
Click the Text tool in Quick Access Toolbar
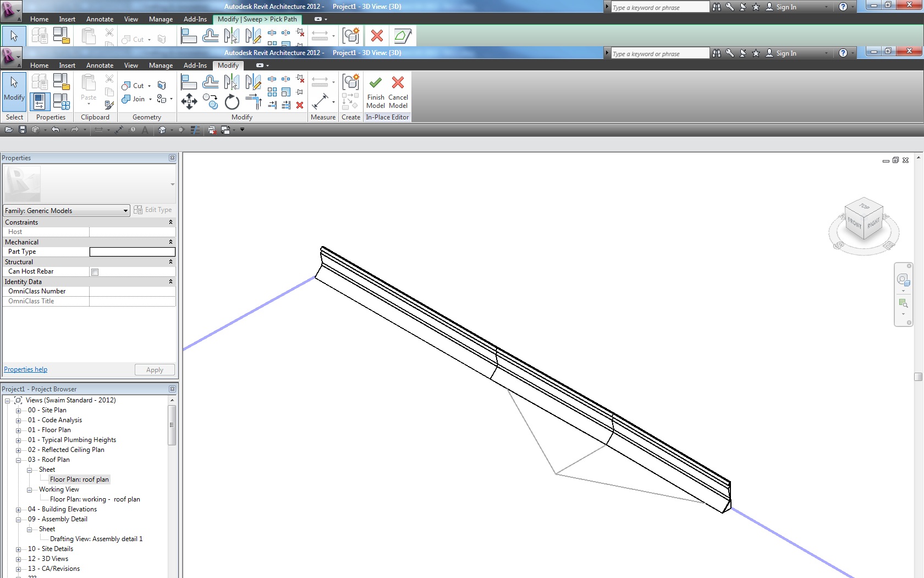[145, 130]
